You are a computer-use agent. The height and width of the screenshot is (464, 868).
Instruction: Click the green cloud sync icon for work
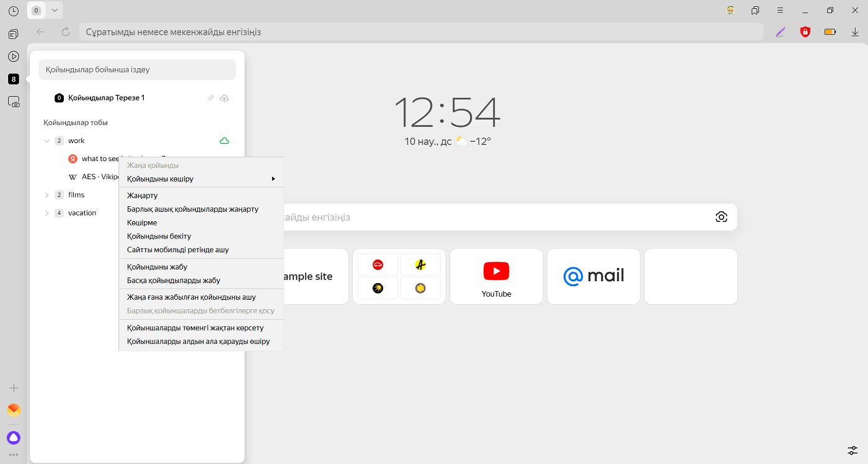click(224, 141)
